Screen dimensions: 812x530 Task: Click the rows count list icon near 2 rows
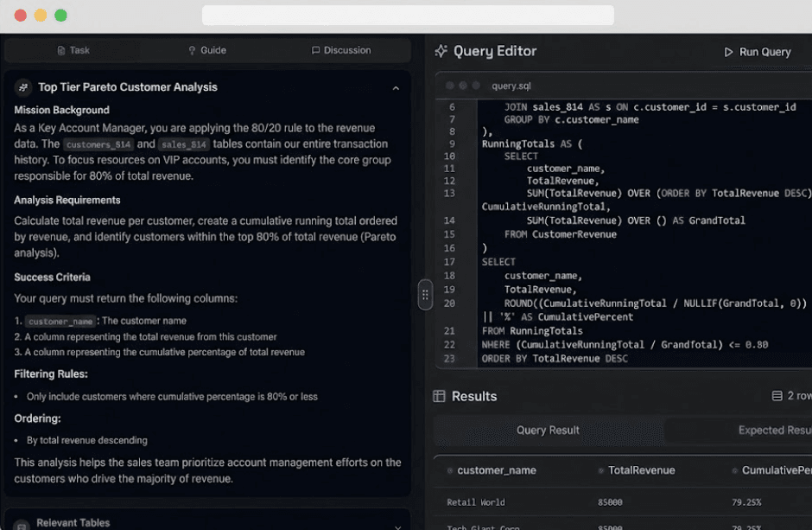tap(775, 395)
